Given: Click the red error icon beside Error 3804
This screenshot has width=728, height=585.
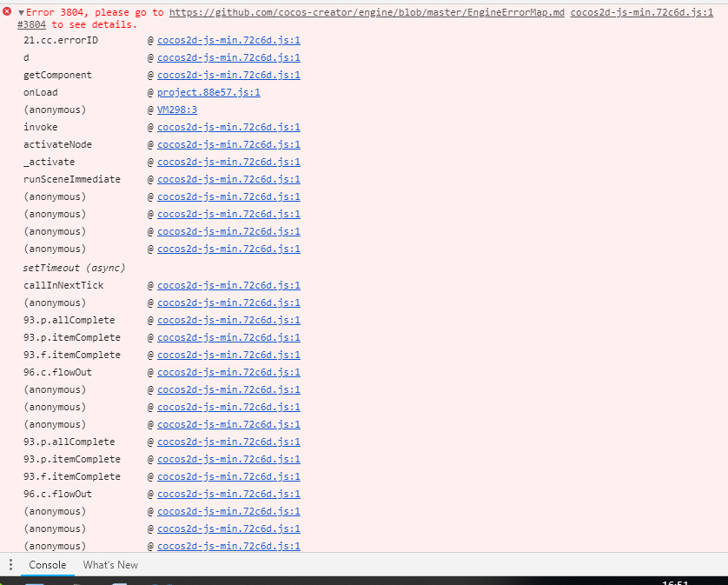Looking at the screenshot, I should point(7,11).
